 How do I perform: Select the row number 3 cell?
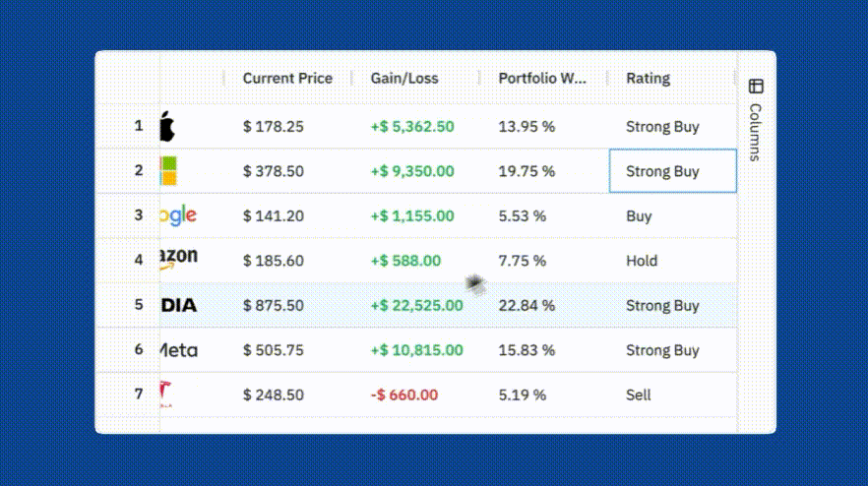point(139,215)
